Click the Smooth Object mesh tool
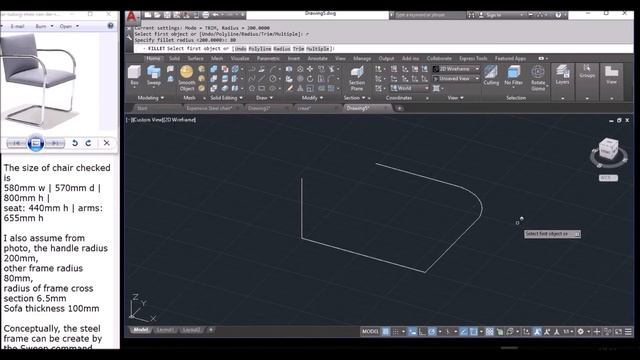Viewport: 640px width, 360px height. pyautogui.click(x=187, y=78)
